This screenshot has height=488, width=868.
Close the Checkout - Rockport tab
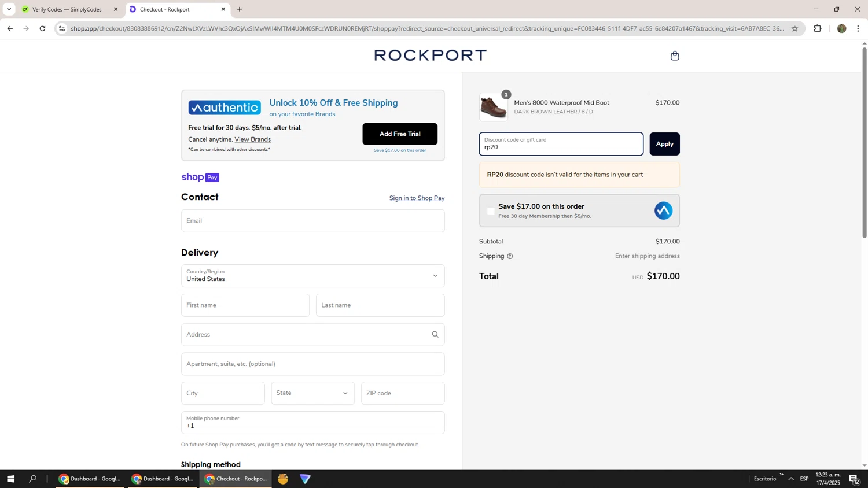pyautogui.click(x=223, y=9)
